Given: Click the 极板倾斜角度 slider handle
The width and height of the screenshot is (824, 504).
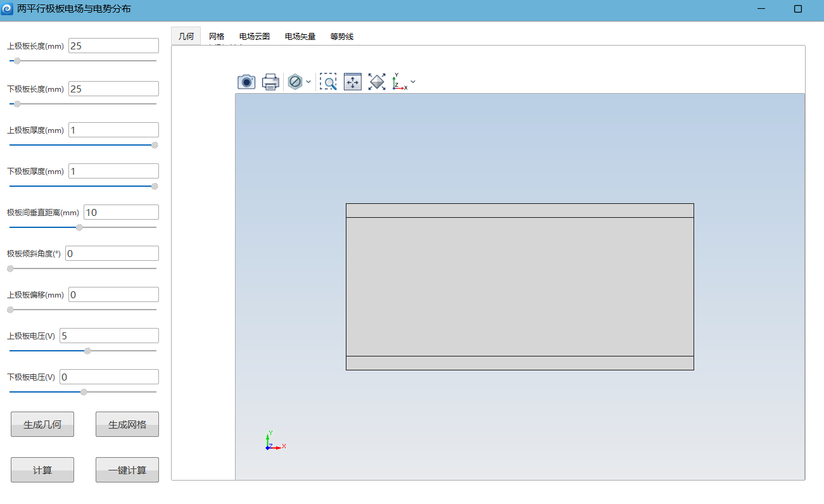Looking at the screenshot, I should click(10, 268).
